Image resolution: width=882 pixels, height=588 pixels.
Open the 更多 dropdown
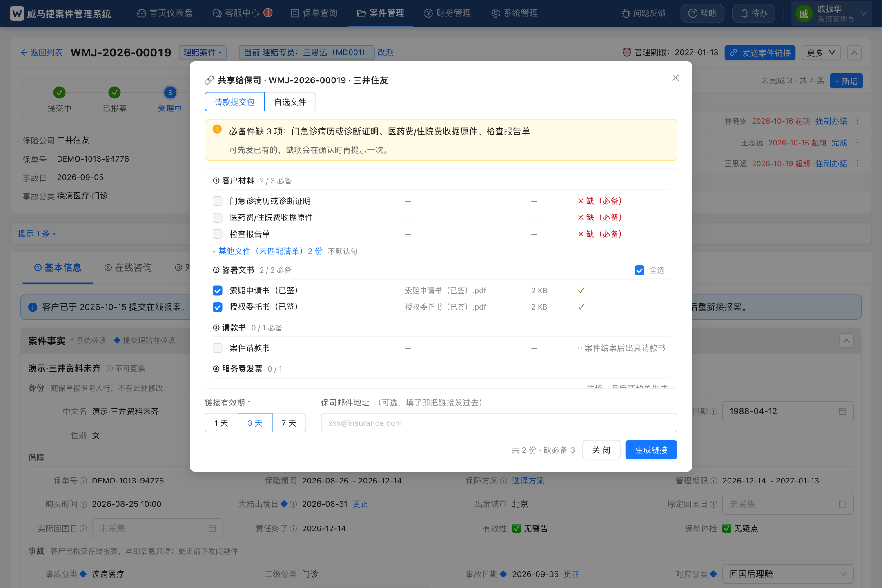click(821, 53)
